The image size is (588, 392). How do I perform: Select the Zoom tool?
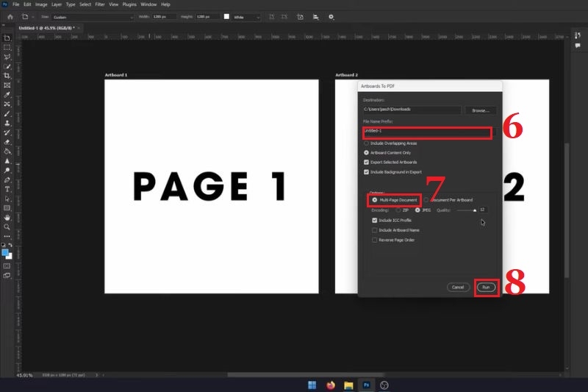tap(7, 227)
